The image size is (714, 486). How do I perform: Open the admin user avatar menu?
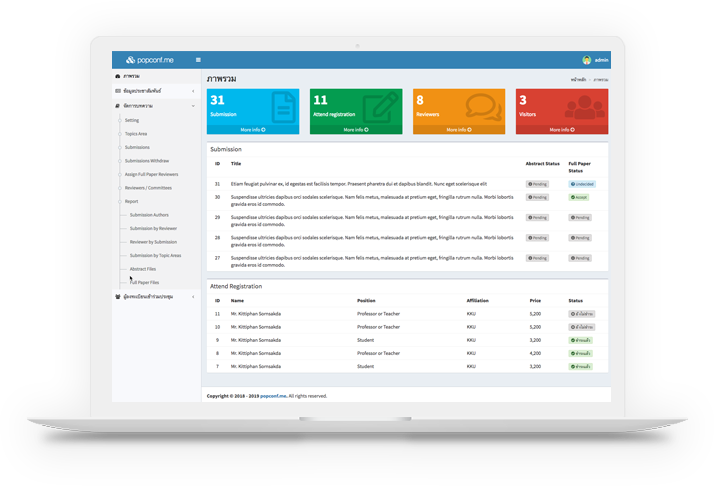587,60
